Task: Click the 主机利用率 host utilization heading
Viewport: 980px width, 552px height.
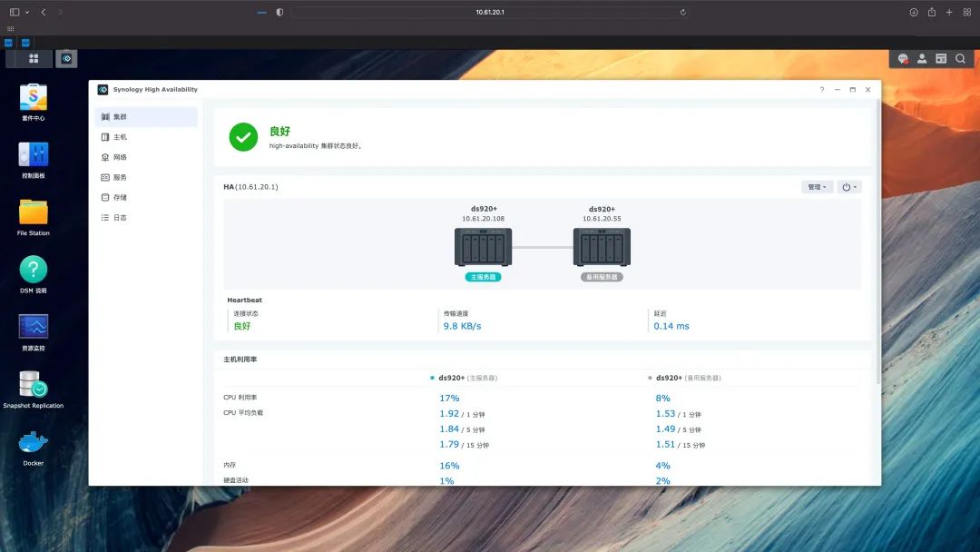Action: click(240, 360)
